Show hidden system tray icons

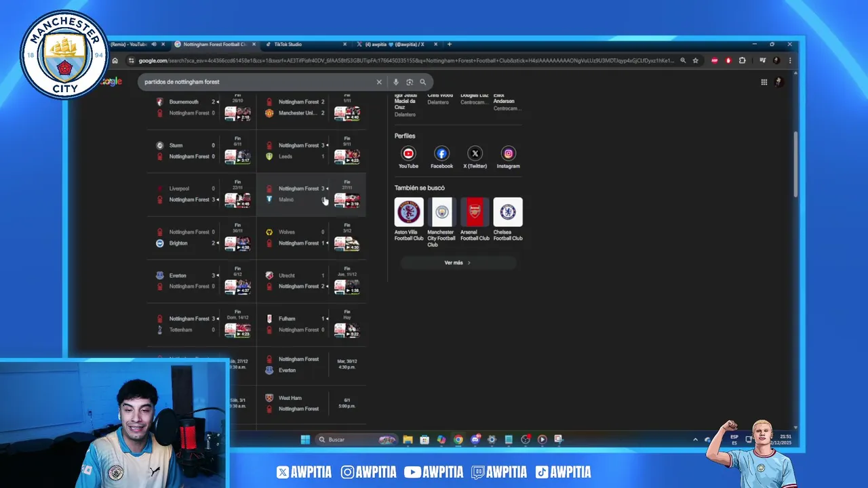coord(695,439)
